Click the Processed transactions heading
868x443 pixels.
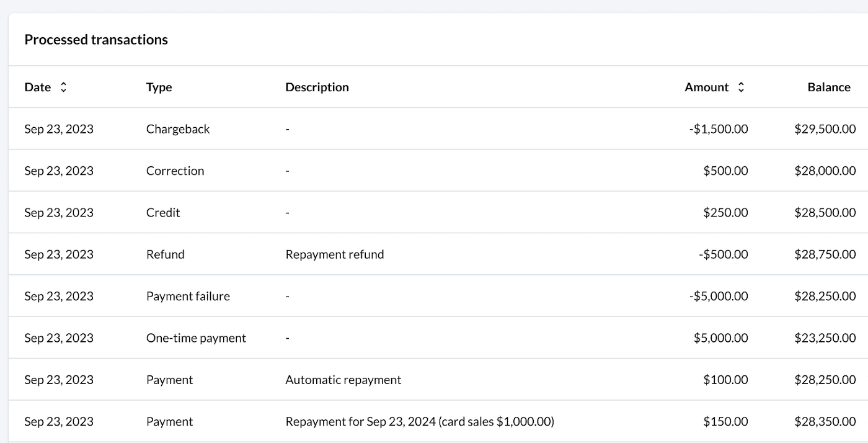[x=96, y=40]
